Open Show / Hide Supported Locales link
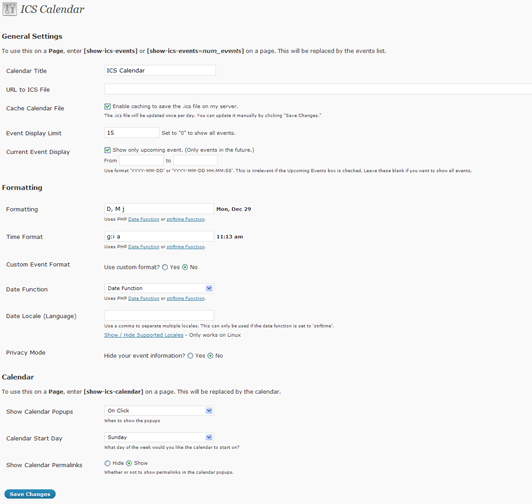 click(x=144, y=335)
